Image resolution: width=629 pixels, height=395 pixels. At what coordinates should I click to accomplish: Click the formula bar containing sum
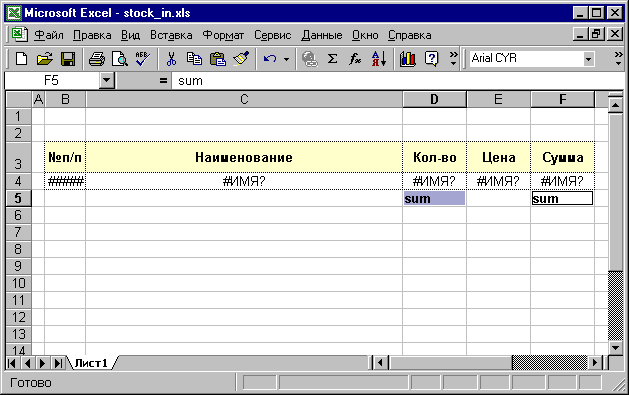click(x=397, y=81)
